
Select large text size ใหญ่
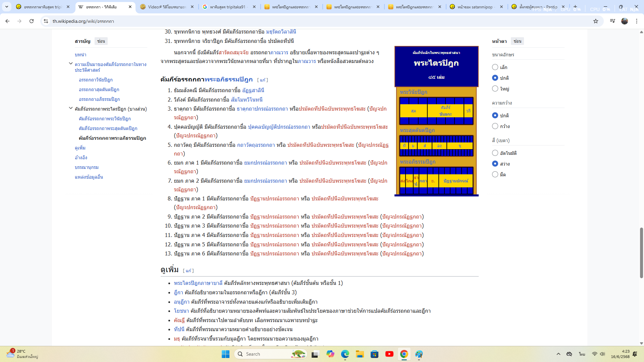pos(495,88)
